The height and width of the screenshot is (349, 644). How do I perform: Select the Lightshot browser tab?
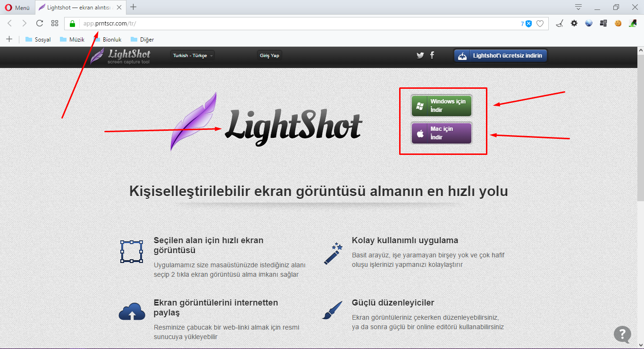(x=80, y=7)
